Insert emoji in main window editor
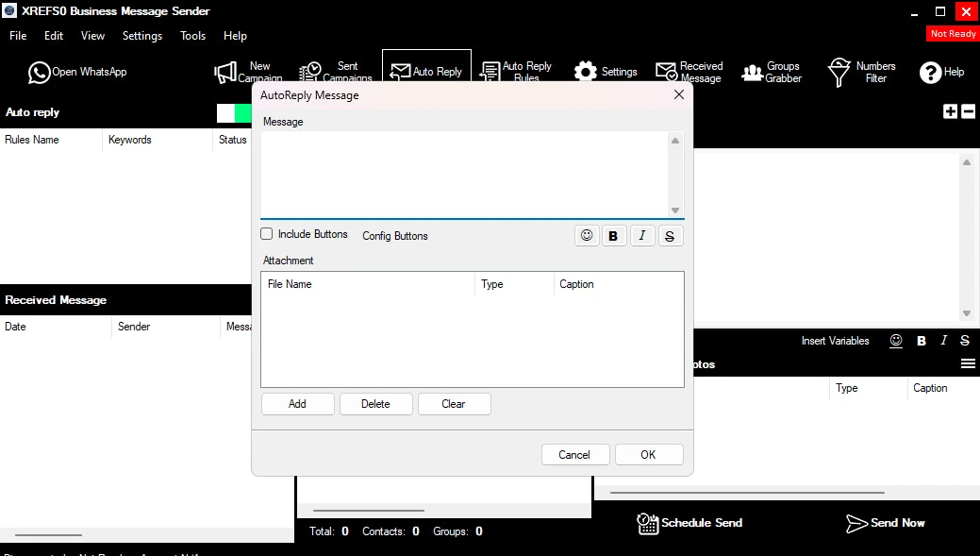 [x=896, y=341]
